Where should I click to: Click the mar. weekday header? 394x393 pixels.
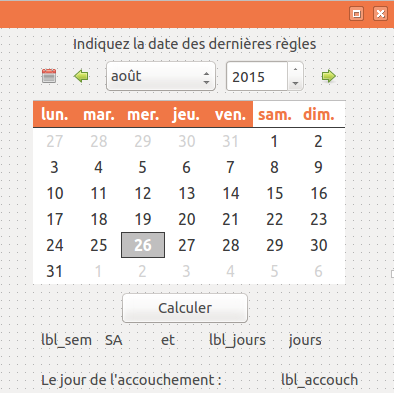click(98, 114)
